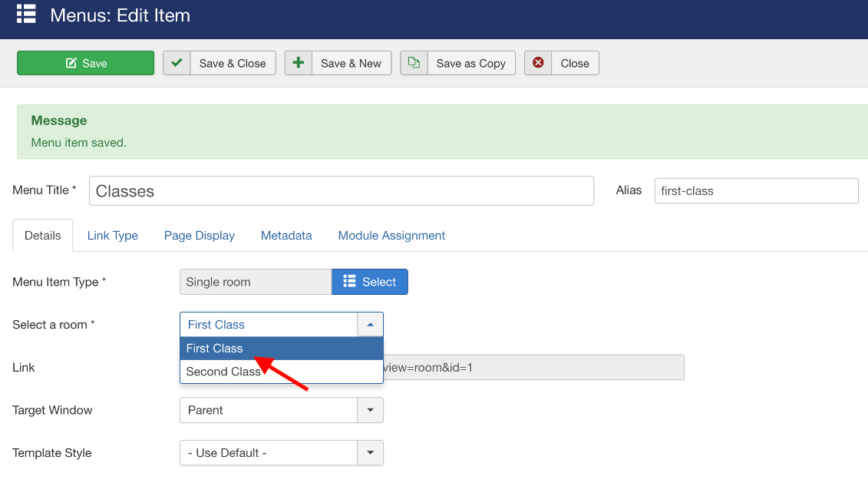868x496 pixels.
Task: Select the Menu Item Type via blue Select button
Action: [370, 282]
